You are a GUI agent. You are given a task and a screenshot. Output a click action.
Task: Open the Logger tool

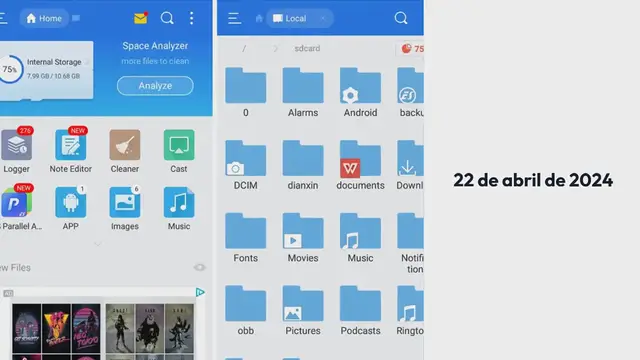(16, 146)
